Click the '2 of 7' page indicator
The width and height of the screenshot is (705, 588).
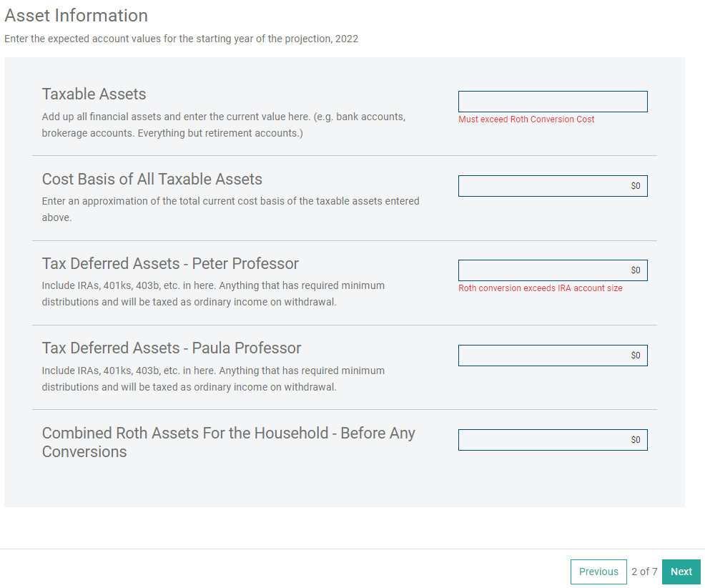pos(644,572)
